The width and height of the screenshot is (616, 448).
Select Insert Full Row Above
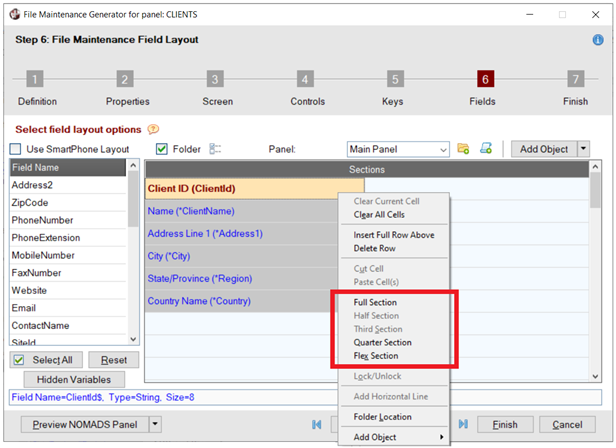pos(393,235)
